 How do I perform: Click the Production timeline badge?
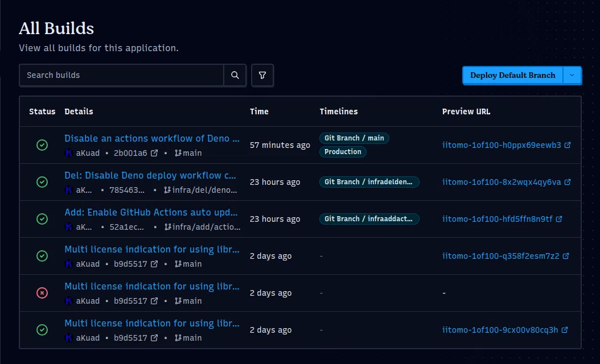[x=343, y=152]
